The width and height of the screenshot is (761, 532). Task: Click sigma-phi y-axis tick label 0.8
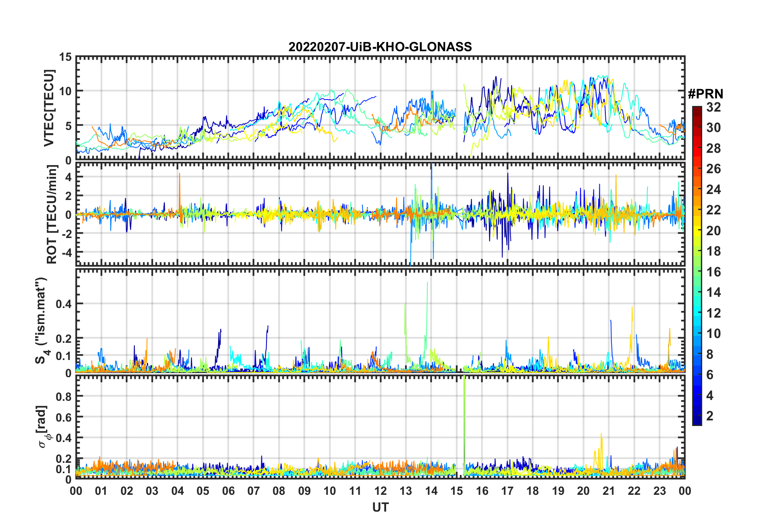(x=64, y=396)
